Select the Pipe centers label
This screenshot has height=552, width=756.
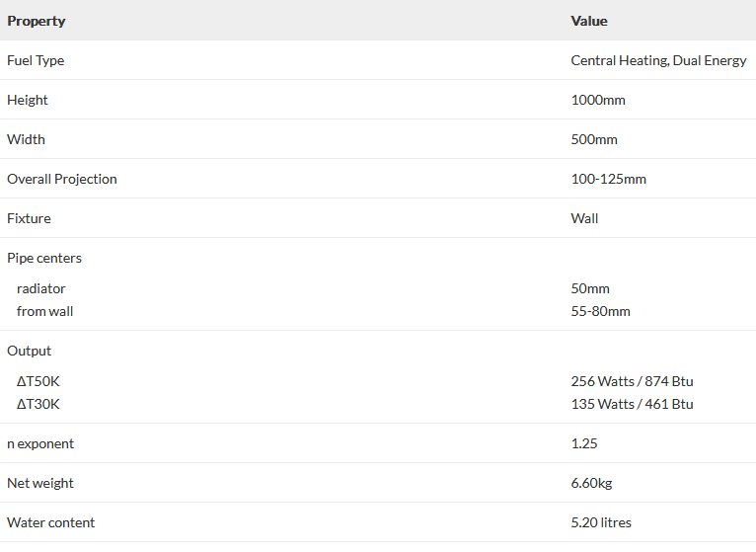click(44, 258)
